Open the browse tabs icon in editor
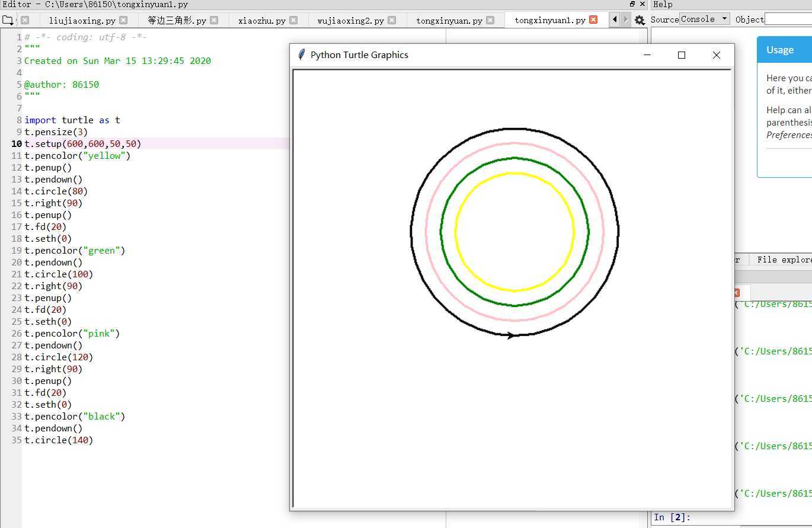Viewport: 812px width, 528px height. pos(8,20)
